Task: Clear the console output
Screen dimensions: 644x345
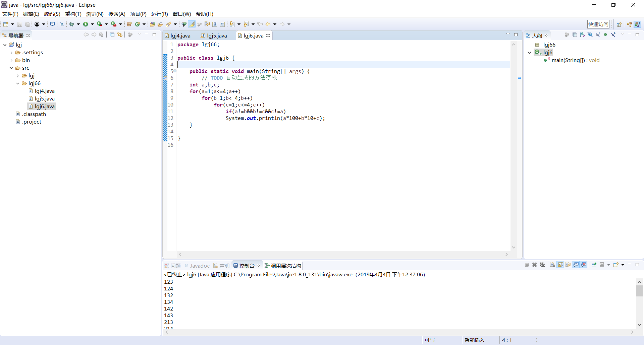Action: pyautogui.click(x=552, y=265)
